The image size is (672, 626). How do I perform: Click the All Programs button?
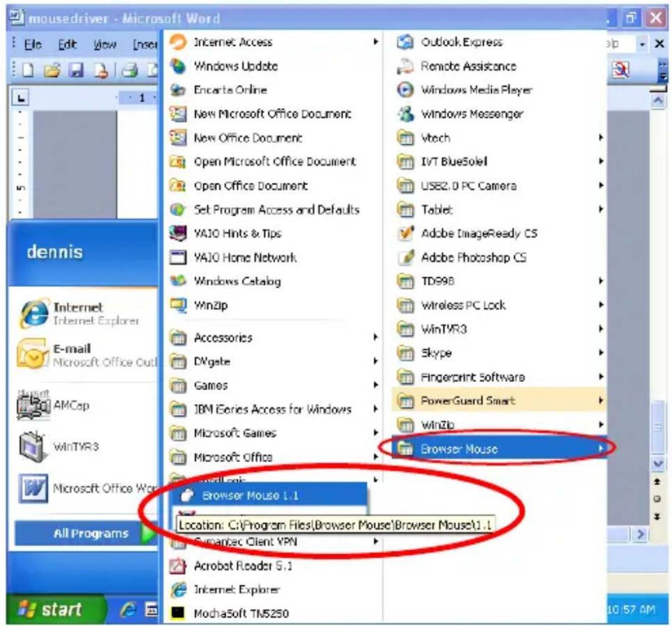tap(86, 533)
